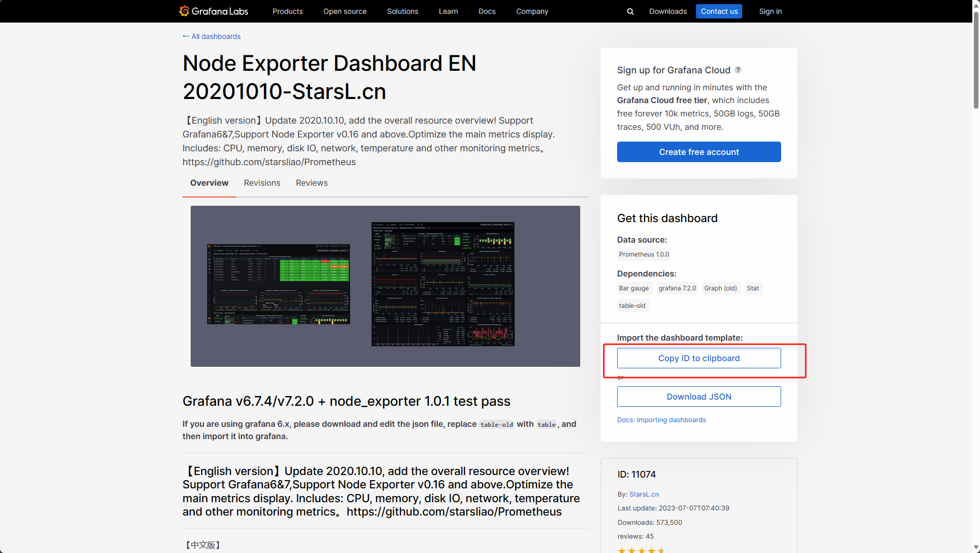
Task: Open the StarsL.cn author link
Action: [644, 494]
